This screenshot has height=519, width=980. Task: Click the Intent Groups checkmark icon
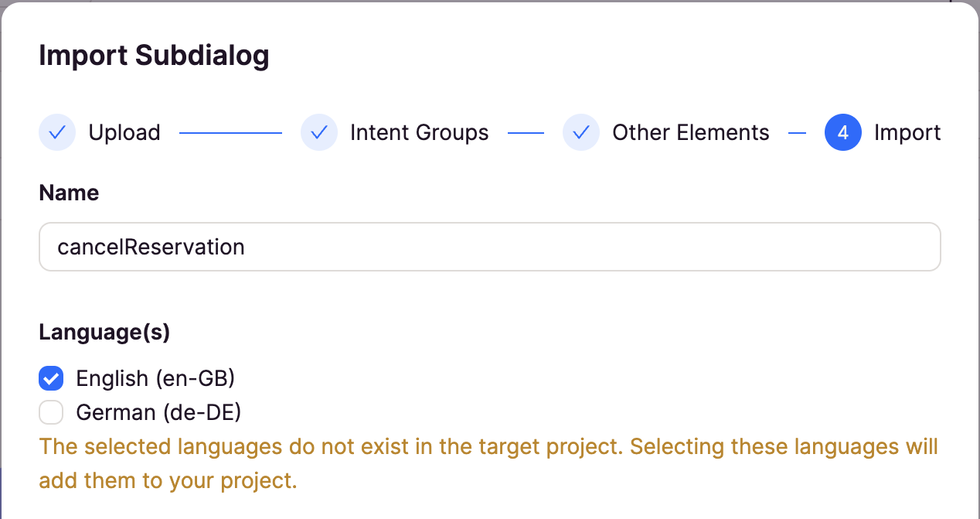point(319,132)
